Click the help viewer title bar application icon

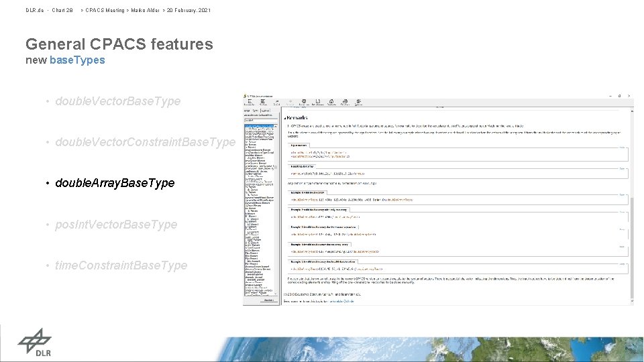pyautogui.click(x=245, y=96)
